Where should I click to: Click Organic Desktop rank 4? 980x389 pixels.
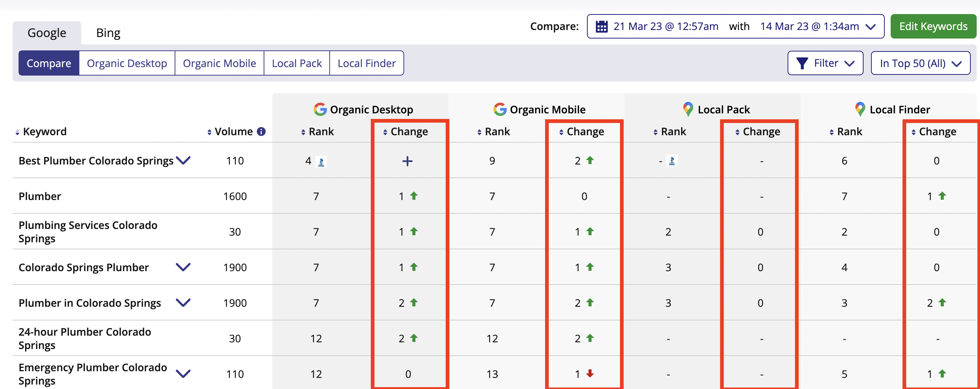tap(308, 161)
